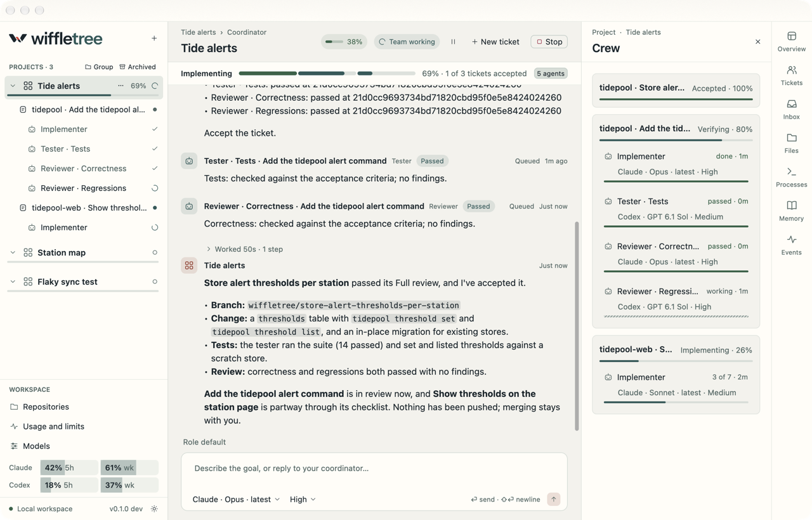Image resolution: width=812 pixels, height=520 pixels.
Task: Open the 'tidepool · Store aler...' crew card
Action: tap(676, 90)
